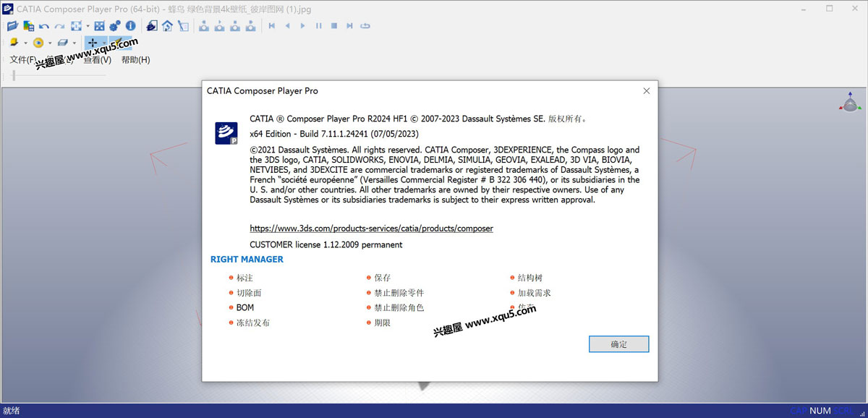Click the 结构树 rights entry

(530, 278)
